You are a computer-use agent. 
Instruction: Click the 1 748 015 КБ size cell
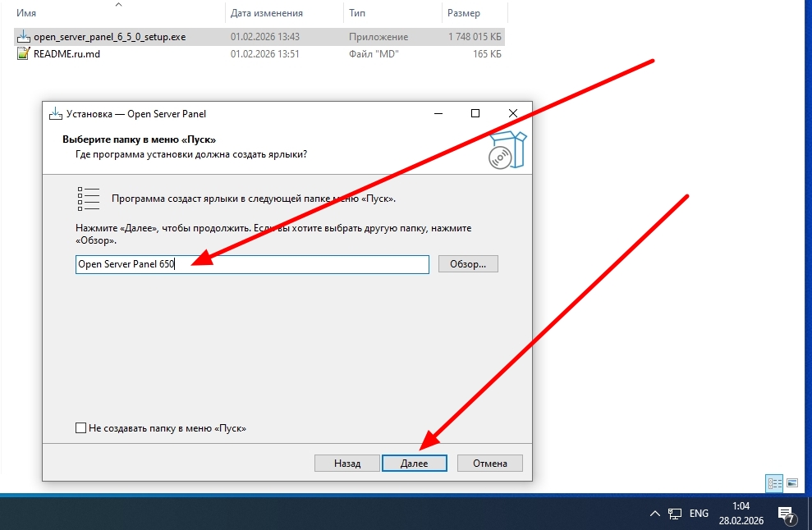point(475,37)
